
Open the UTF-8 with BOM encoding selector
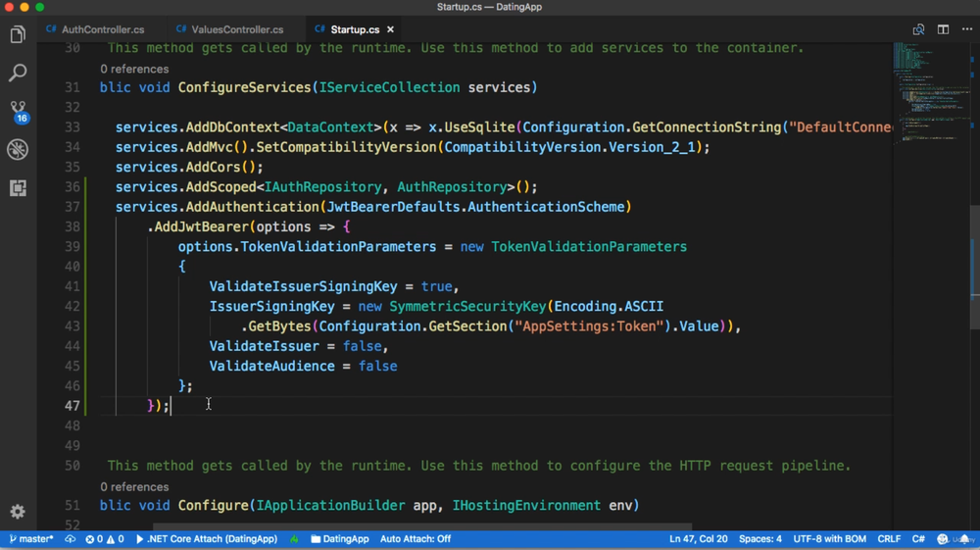click(x=829, y=539)
